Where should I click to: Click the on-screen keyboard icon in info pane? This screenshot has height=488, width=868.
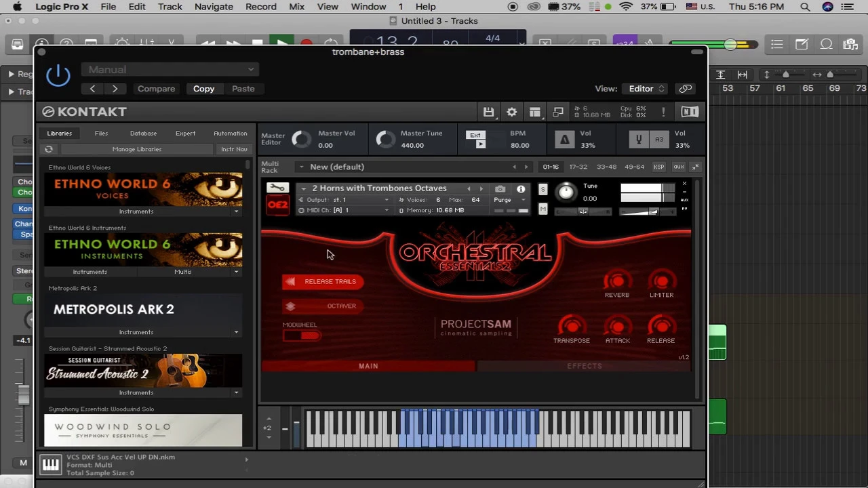click(x=51, y=464)
